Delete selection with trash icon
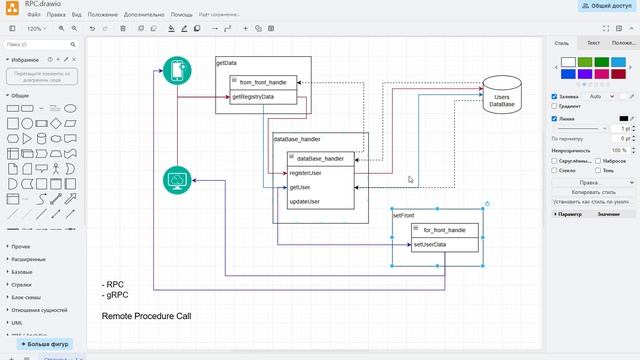 [123, 29]
